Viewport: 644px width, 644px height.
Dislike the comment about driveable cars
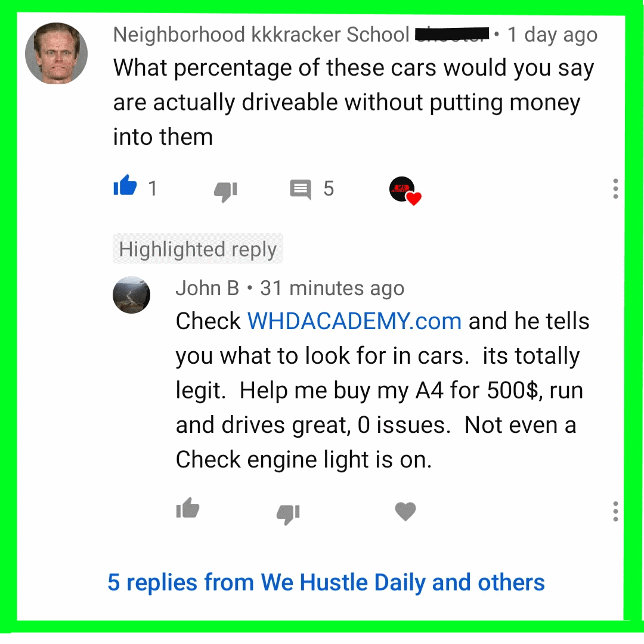point(225,191)
